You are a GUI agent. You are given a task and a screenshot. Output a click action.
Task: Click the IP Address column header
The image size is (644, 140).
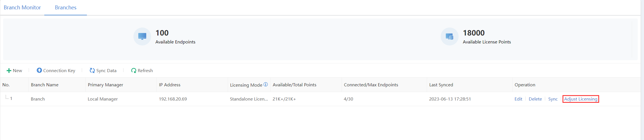tap(170, 85)
